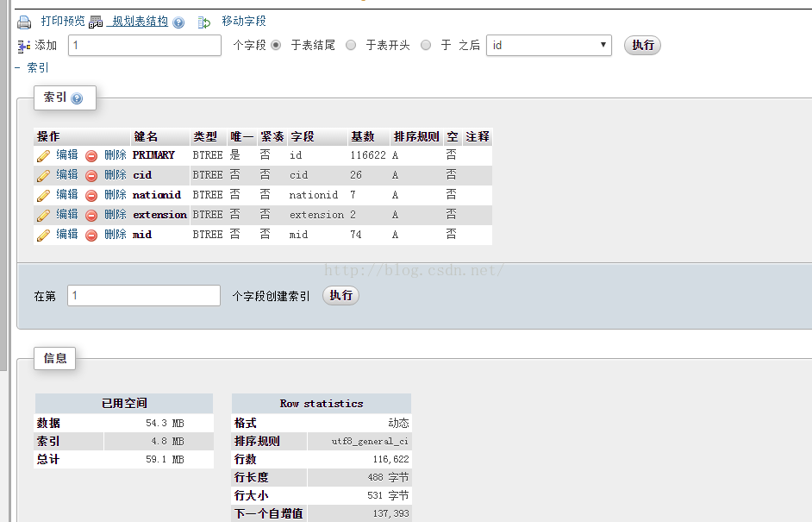Viewport: 812px width, 522px height.
Task: Click the index column count input field
Action: pyautogui.click(x=144, y=295)
